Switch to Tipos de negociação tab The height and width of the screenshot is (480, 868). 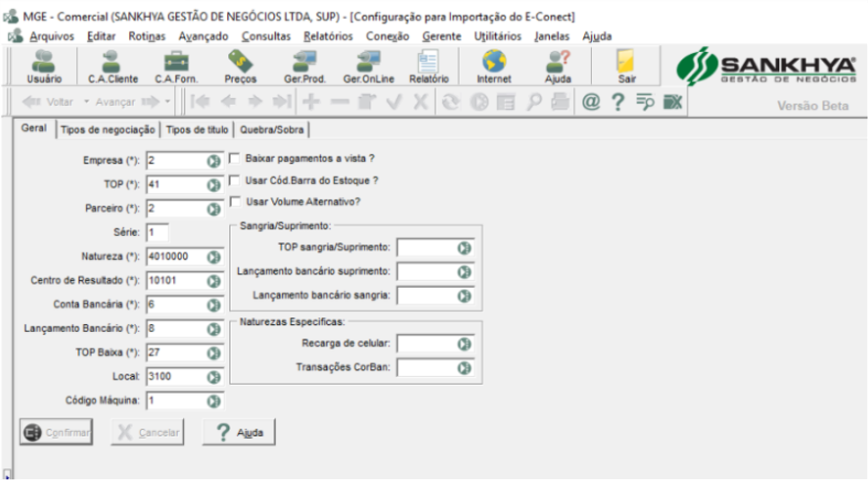tap(108, 129)
